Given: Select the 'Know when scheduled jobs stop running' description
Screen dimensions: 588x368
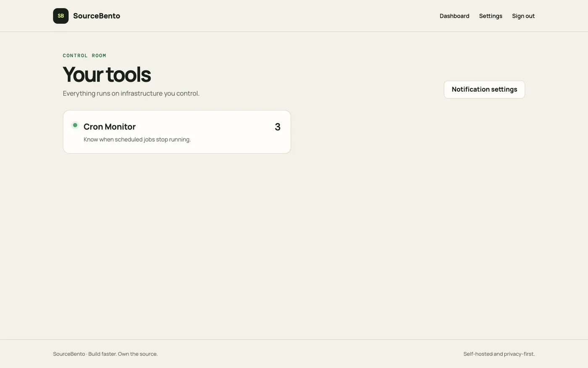Looking at the screenshot, I should point(137,140).
